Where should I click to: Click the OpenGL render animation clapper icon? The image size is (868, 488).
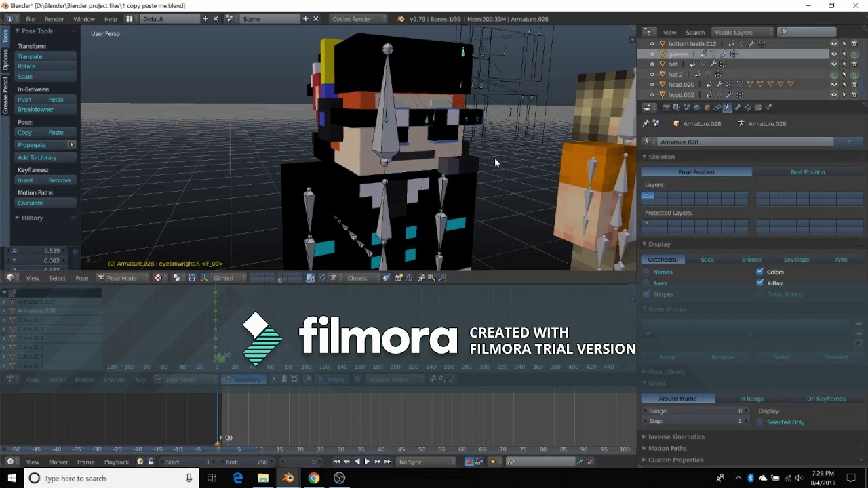click(409, 278)
